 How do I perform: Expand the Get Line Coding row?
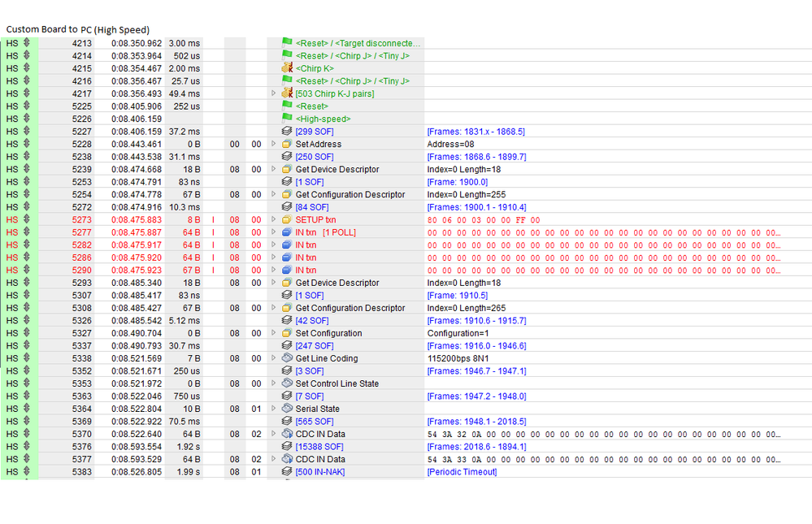pyautogui.click(x=273, y=357)
